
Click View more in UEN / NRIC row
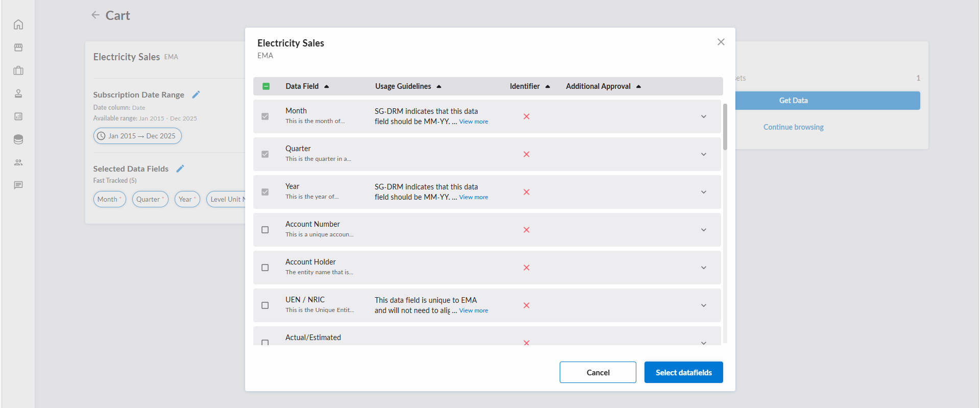473,310
